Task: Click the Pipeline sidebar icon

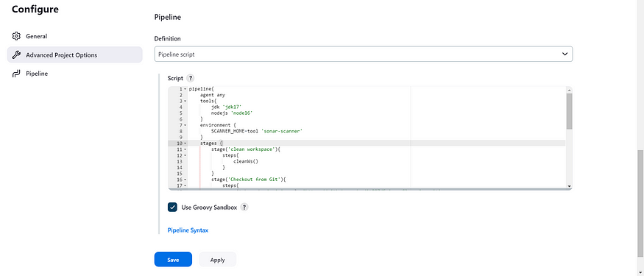Action: pyautogui.click(x=16, y=74)
